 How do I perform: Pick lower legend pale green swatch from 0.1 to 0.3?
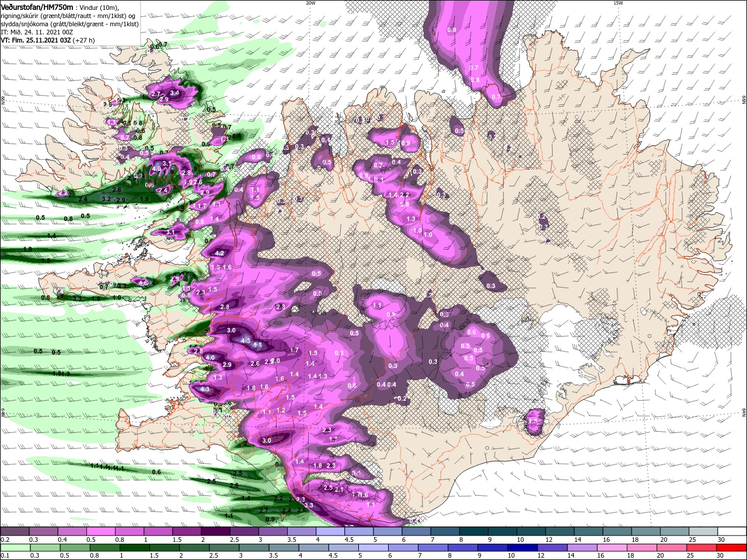point(15,548)
